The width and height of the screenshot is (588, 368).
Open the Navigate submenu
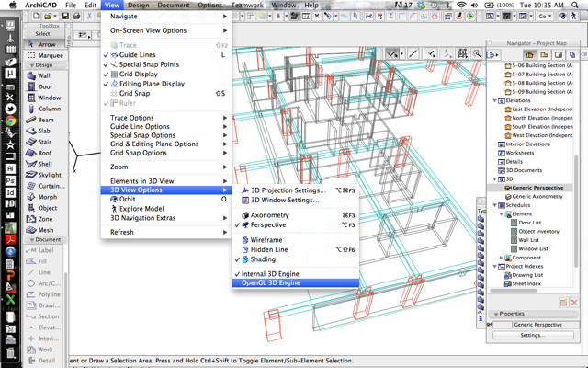point(166,17)
